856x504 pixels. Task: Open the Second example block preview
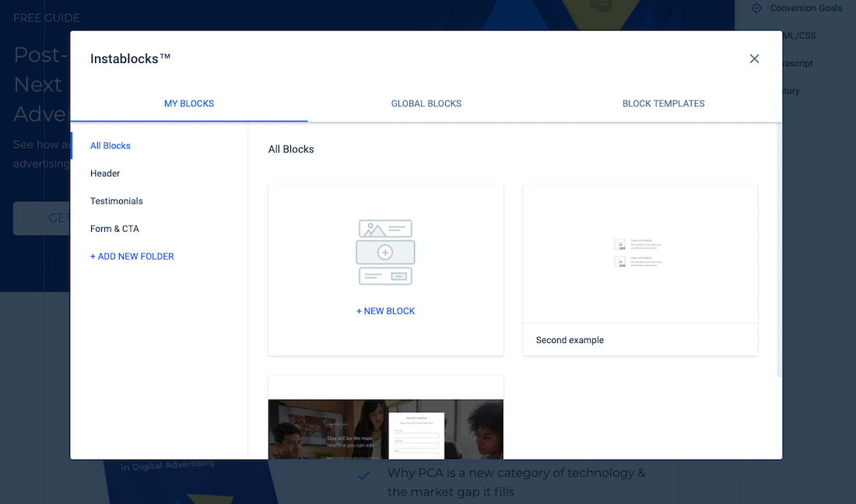640,254
